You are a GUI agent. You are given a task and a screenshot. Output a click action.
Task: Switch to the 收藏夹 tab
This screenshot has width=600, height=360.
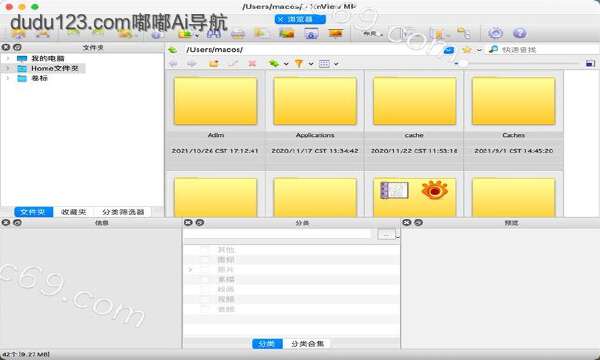point(74,212)
